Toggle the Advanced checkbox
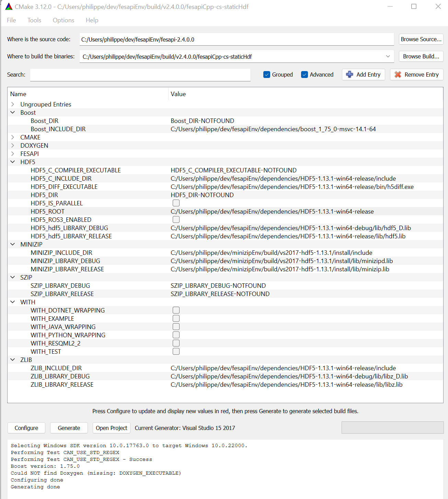448x499 pixels. (305, 75)
